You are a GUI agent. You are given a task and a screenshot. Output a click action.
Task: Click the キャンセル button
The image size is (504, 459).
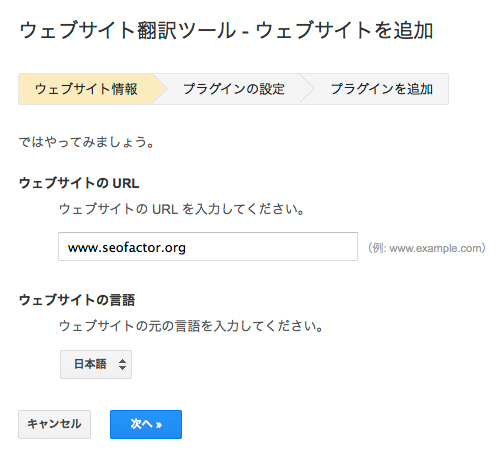tap(54, 424)
